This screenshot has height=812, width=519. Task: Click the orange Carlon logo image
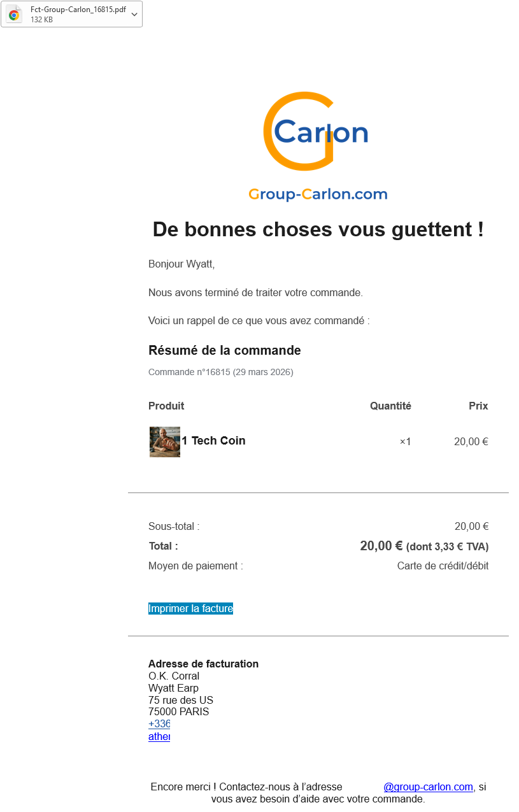tap(316, 131)
